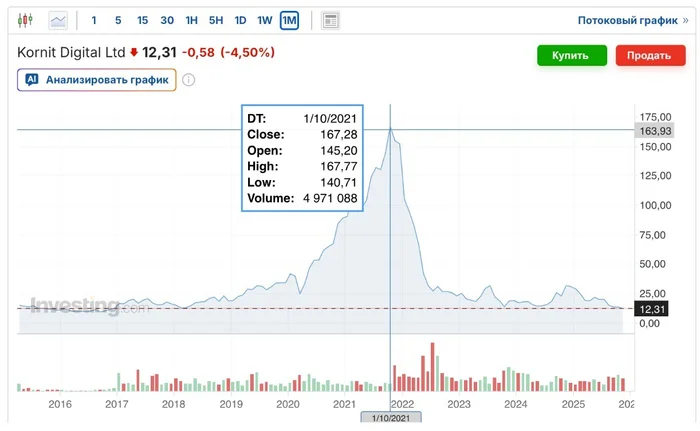Choose the 1W weekly interval

coord(264,20)
